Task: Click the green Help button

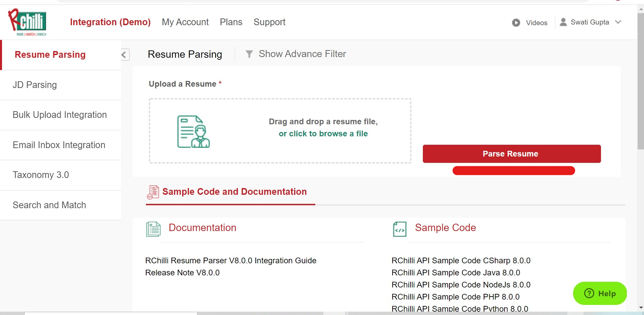Action: (600, 294)
